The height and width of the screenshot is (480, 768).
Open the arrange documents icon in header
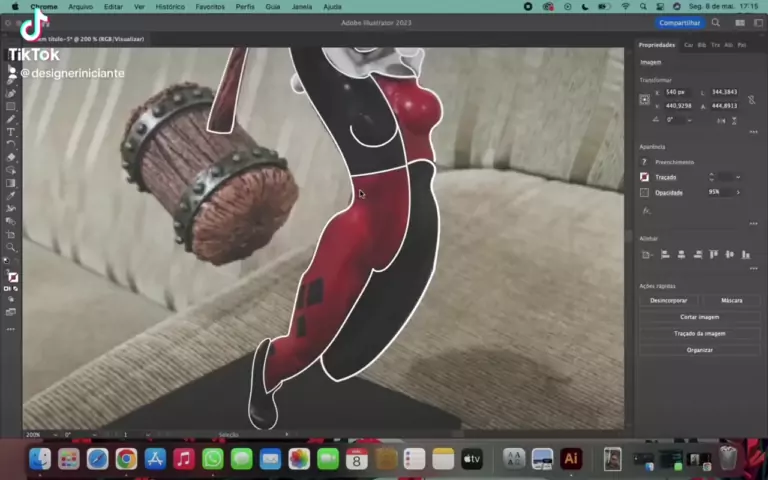coord(740,23)
